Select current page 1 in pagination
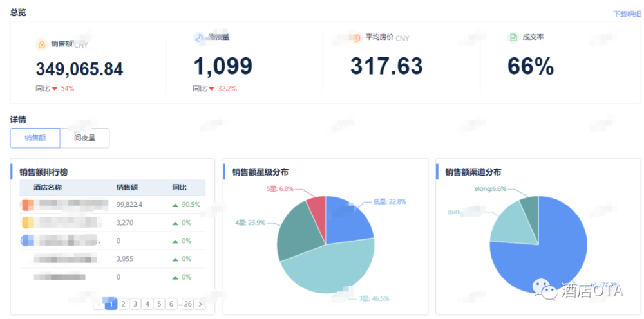This screenshot has width=644, height=319. pyautogui.click(x=111, y=304)
